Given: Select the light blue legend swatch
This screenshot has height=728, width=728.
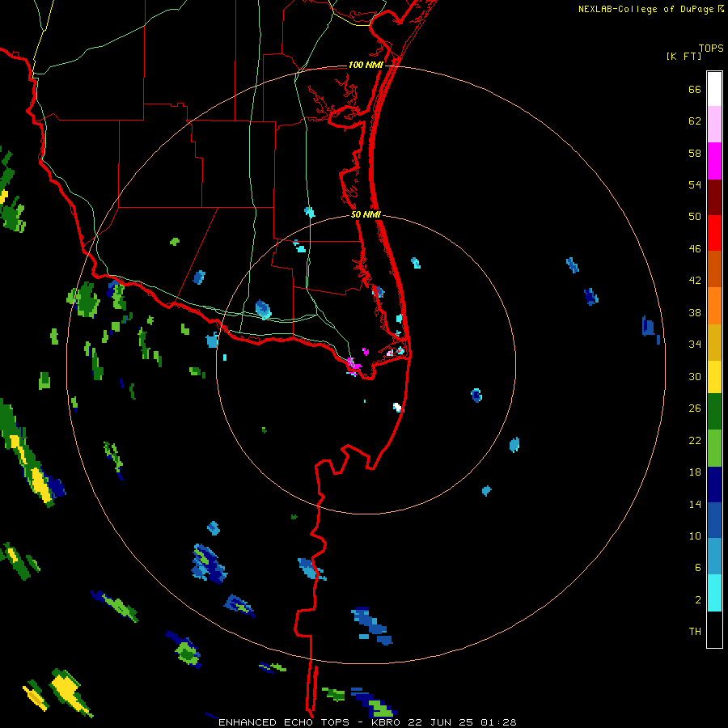Looking at the screenshot, I should pyautogui.click(x=714, y=557).
